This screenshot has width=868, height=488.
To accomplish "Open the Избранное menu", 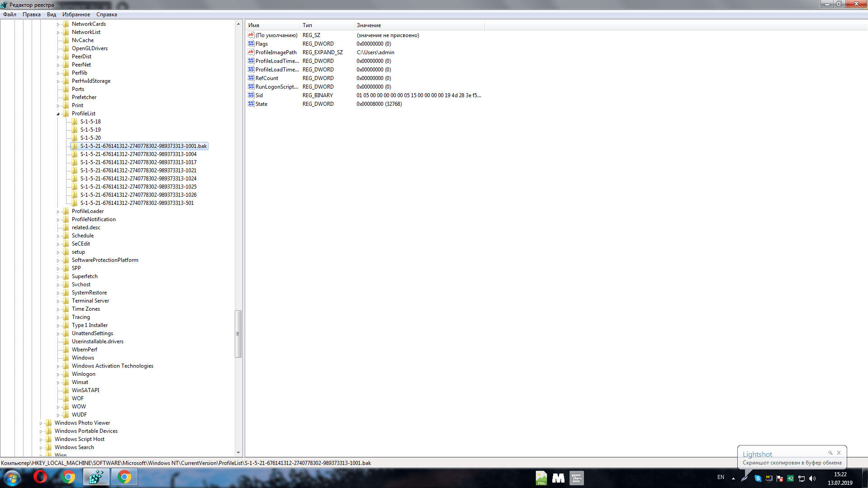I will point(76,14).
